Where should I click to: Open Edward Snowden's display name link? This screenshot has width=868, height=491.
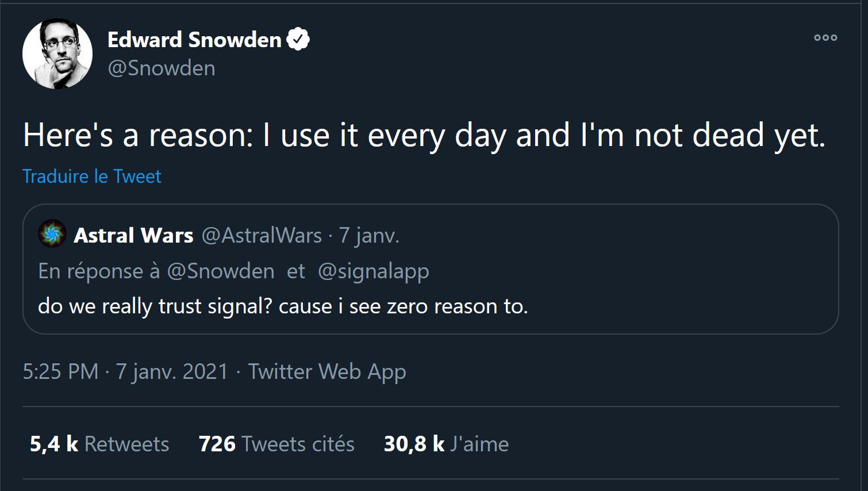[x=194, y=40]
